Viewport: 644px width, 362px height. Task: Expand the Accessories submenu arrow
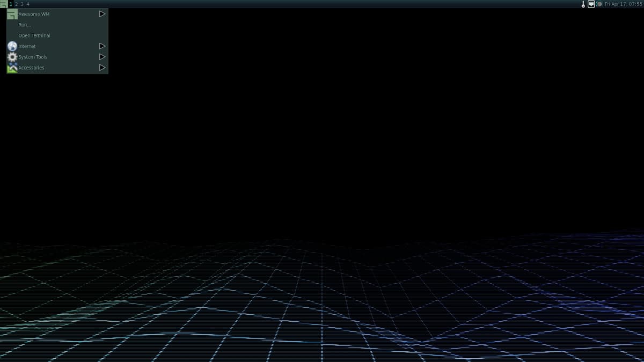coord(102,68)
